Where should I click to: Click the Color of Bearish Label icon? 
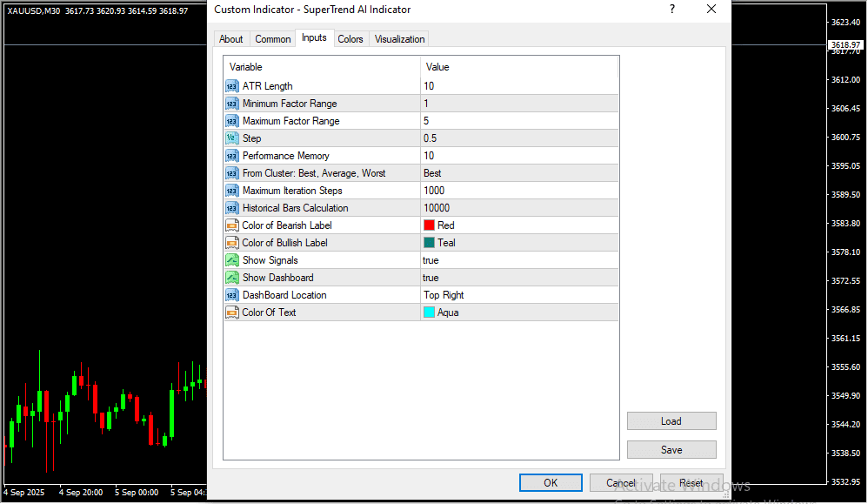232,225
